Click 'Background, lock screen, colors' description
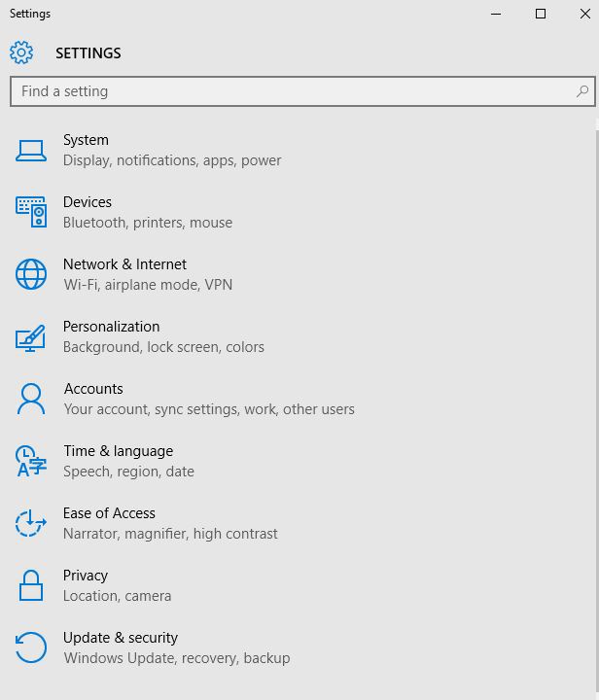Viewport: 599px width, 700px height. pos(163,347)
